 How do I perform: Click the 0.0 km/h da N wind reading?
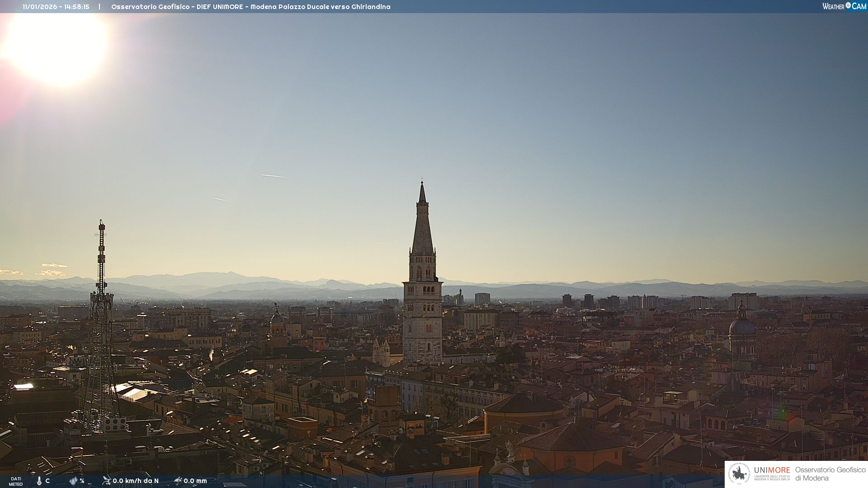click(x=136, y=481)
